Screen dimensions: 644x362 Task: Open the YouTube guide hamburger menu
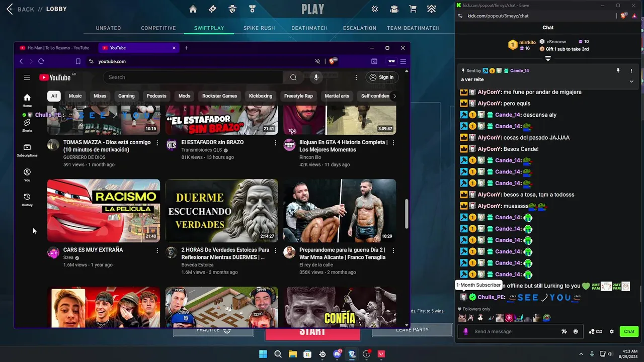pyautogui.click(x=27, y=77)
